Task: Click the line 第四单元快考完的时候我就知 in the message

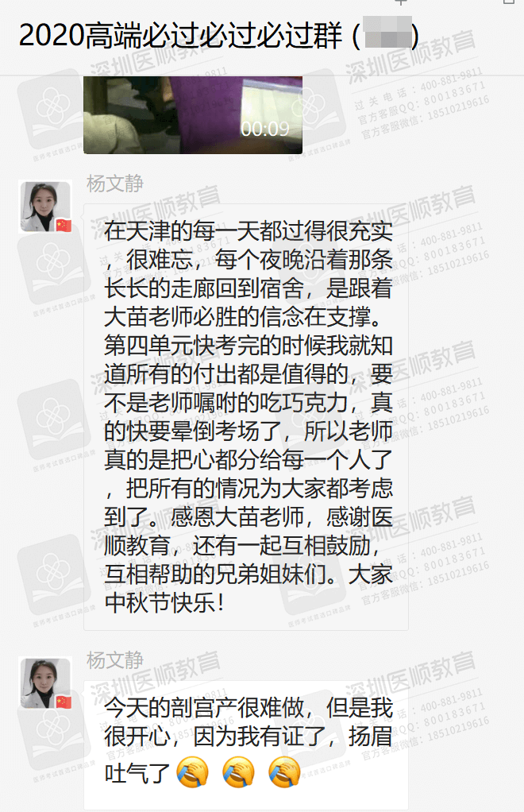Action: coord(249,346)
